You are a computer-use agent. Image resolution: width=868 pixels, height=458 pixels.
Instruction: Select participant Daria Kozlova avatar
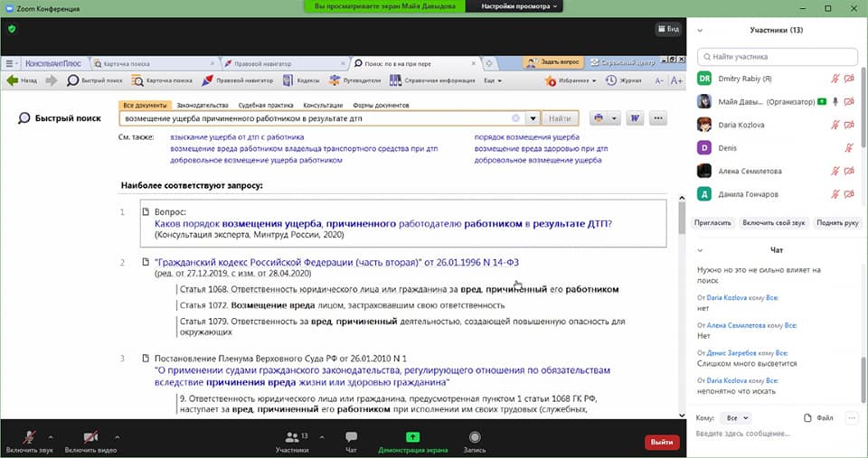click(704, 125)
